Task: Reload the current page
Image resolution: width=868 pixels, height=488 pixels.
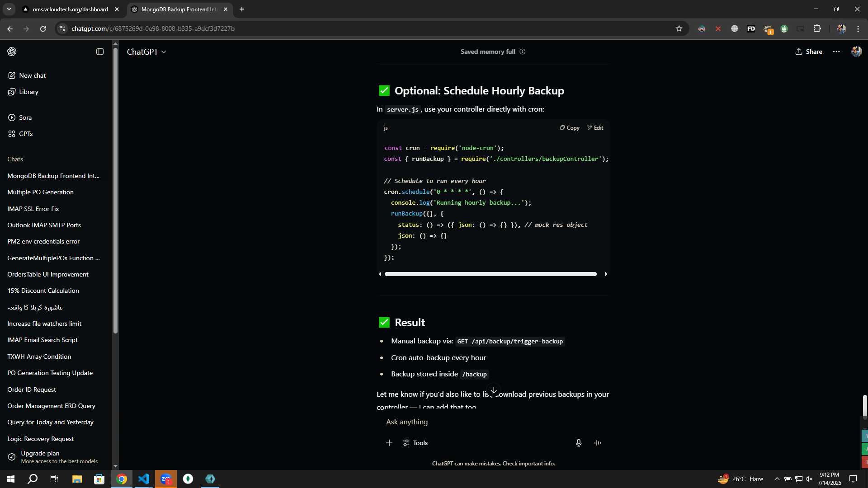Action: click(43, 28)
